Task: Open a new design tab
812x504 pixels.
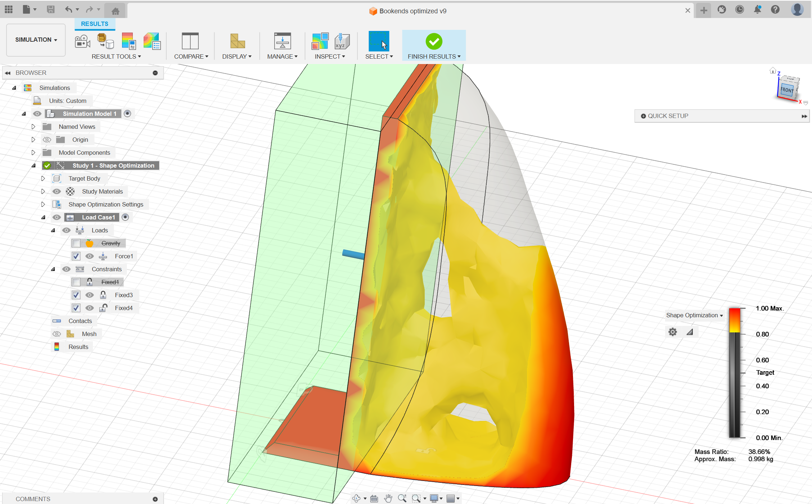Action: [703, 10]
